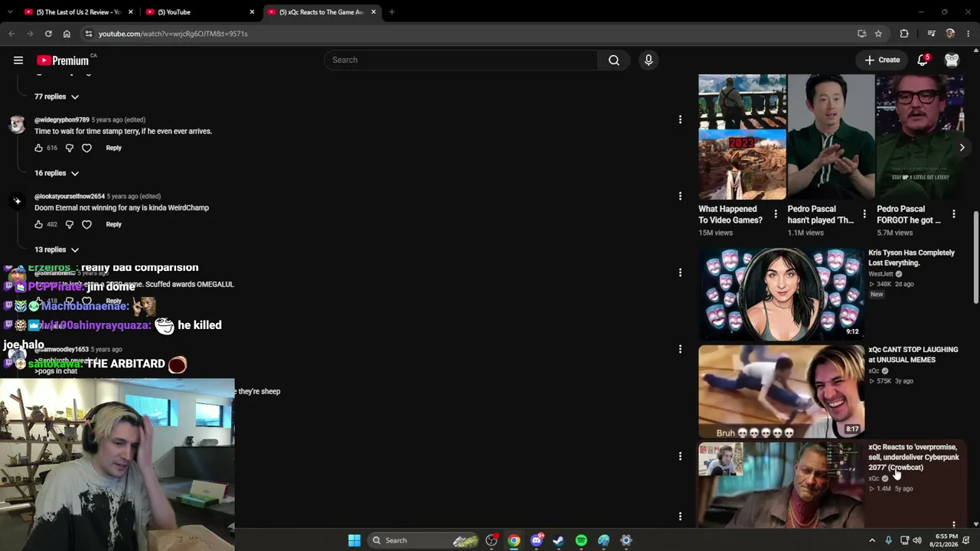Open the taskbar clock and date

point(946,540)
